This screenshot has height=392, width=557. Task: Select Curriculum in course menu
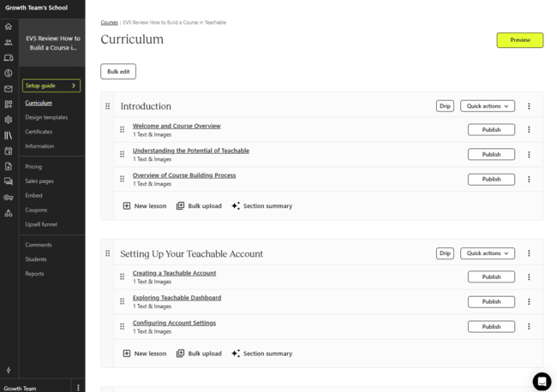pyautogui.click(x=39, y=103)
